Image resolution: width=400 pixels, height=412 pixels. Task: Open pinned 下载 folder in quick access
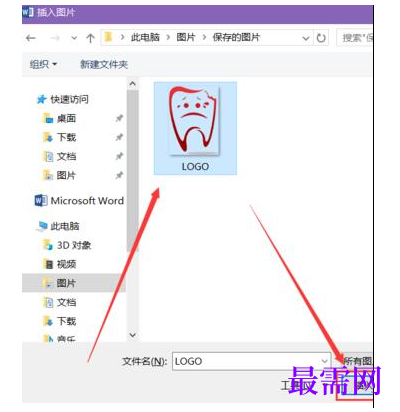[66, 137]
